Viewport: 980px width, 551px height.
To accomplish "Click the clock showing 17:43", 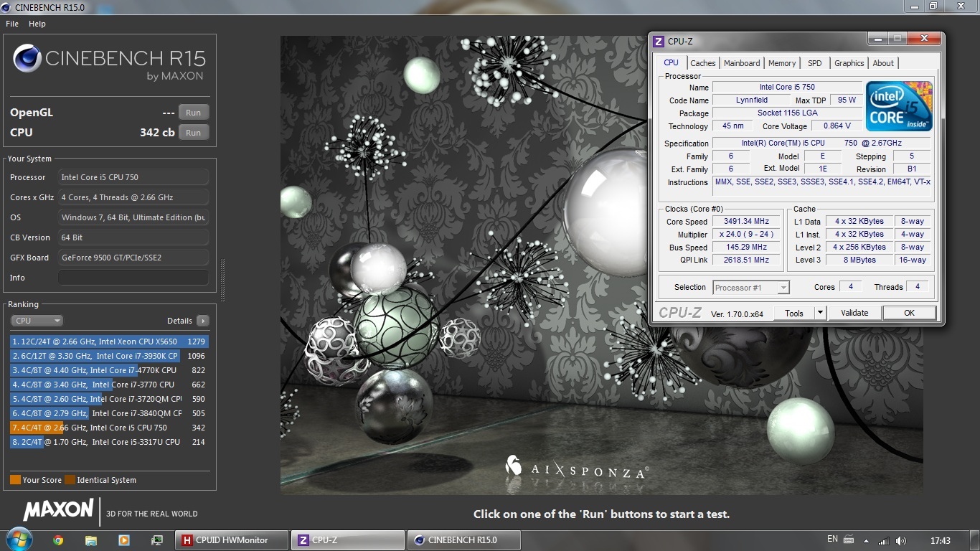I will 940,540.
